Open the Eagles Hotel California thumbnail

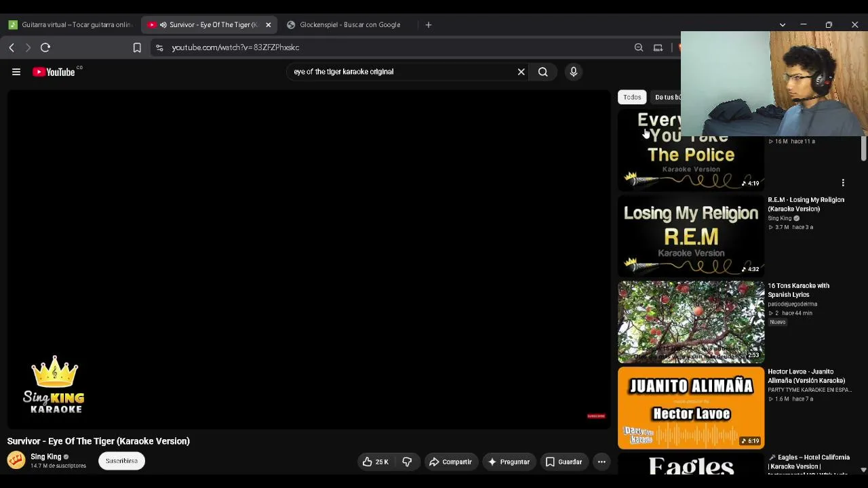(691, 464)
